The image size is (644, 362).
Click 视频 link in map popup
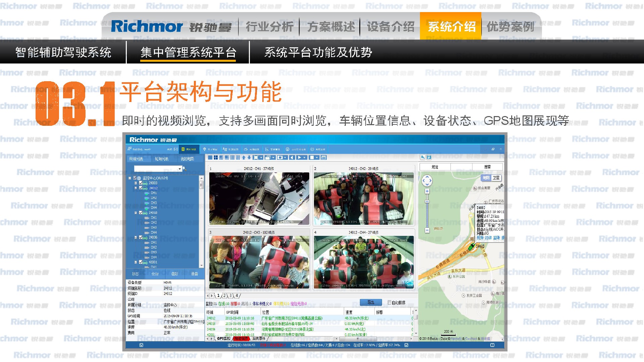tap(480, 238)
